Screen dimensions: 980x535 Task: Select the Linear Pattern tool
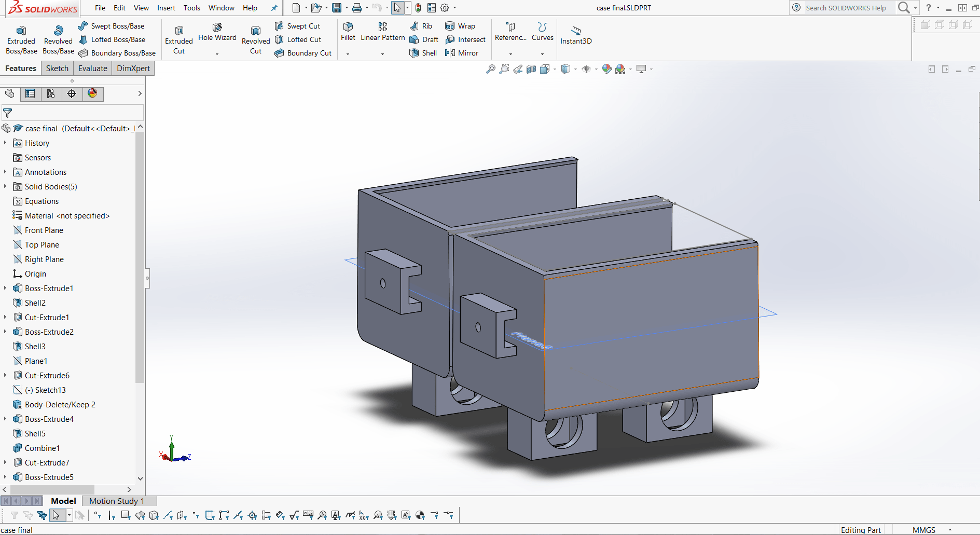click(383, 32)
